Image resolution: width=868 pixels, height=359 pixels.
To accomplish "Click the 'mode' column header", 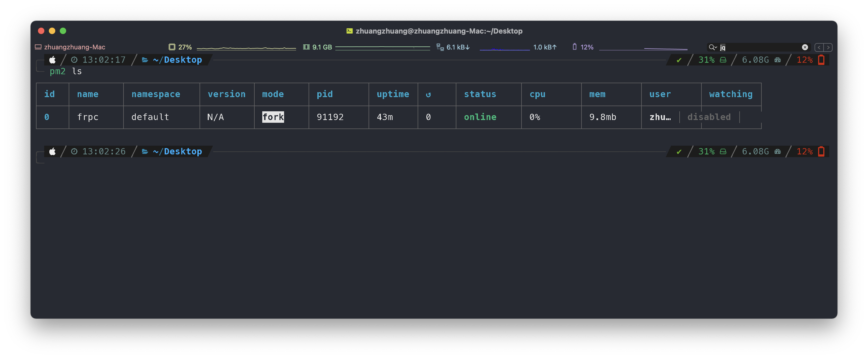I will click(273, 94).
